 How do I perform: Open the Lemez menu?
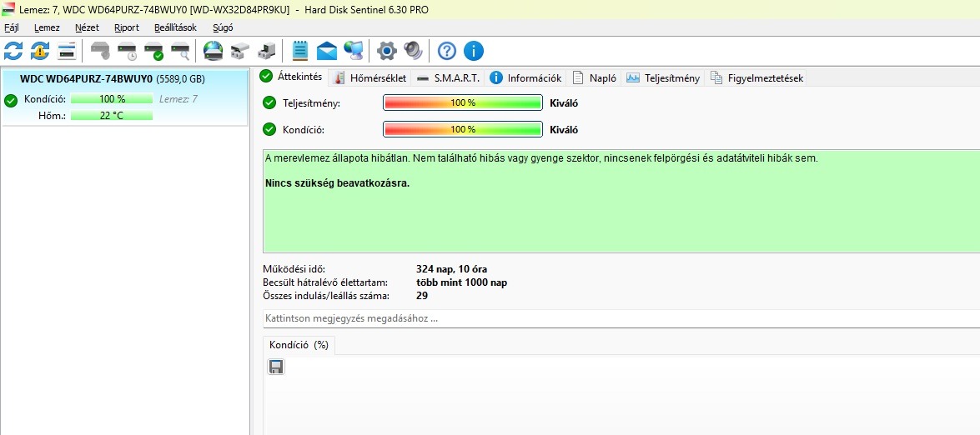[47, 27]
